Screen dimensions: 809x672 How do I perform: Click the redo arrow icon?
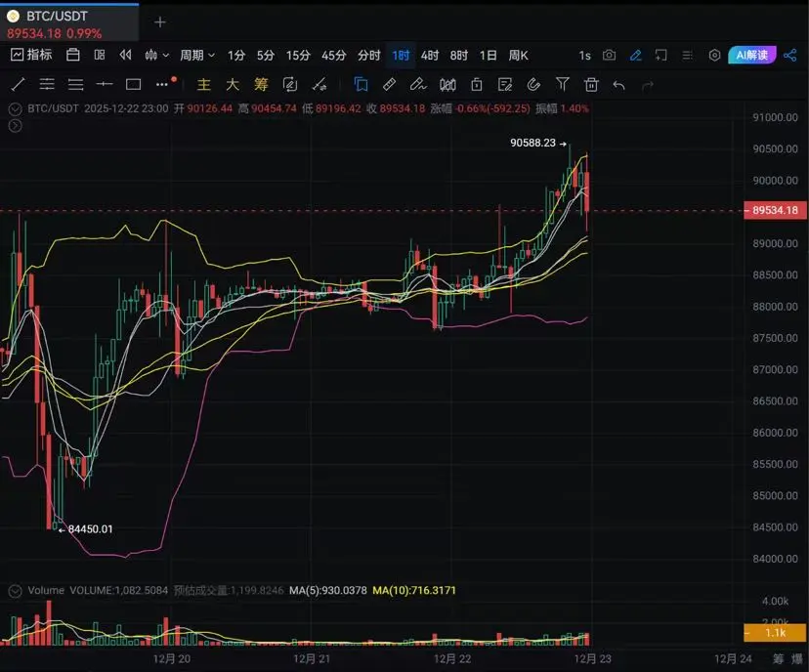[x=648, y=85]
